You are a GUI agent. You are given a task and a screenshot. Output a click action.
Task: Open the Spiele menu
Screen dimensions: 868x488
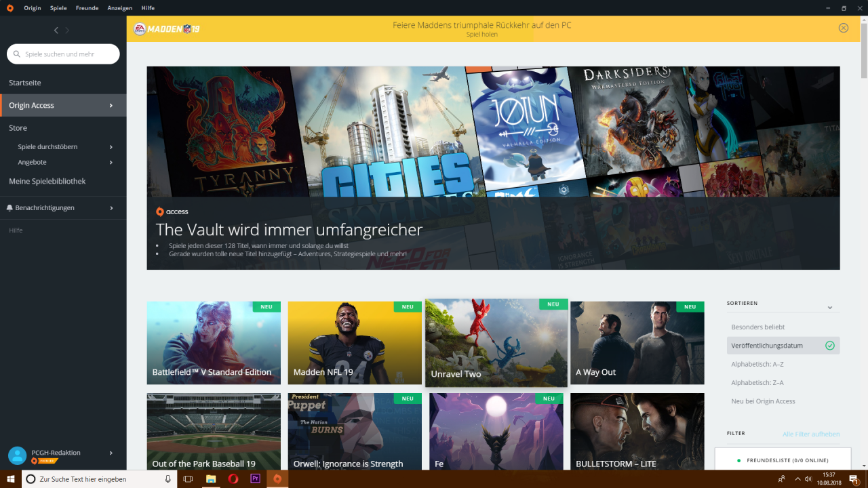click(58, 8)
